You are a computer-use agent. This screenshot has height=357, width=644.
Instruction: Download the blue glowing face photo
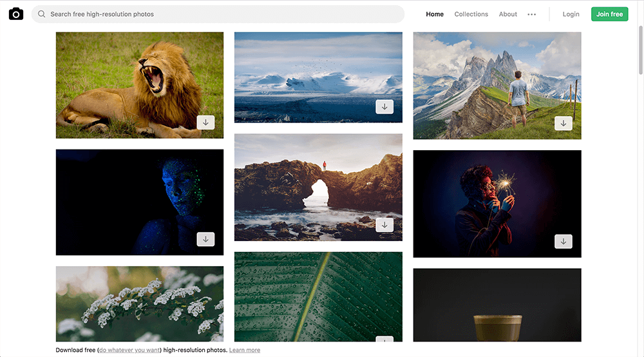point(205,239)
